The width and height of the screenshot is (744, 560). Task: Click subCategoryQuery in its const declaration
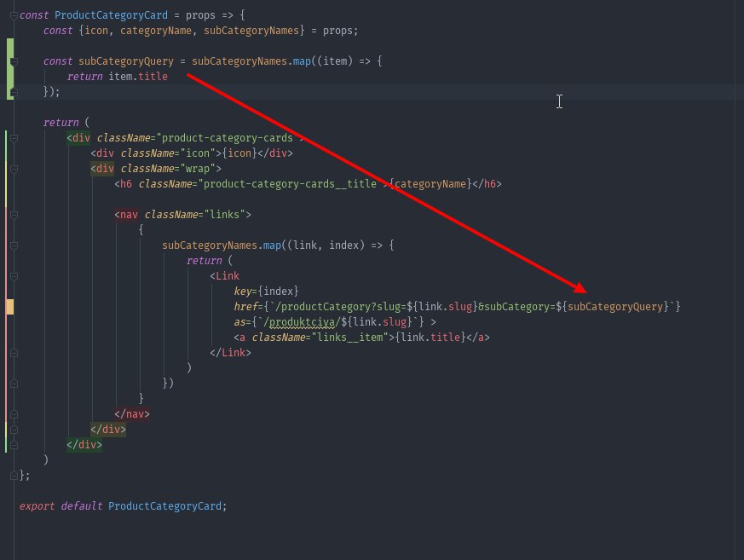click(x=126, y=61)
